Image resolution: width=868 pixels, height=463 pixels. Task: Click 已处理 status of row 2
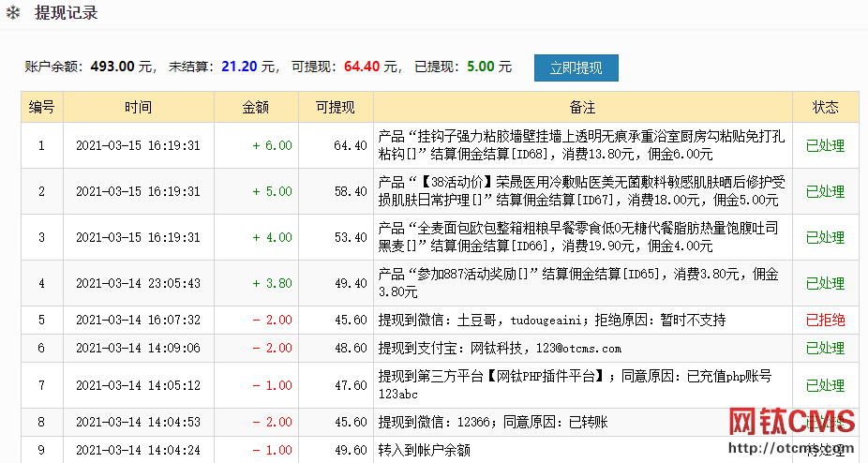(x=826, y=191)
